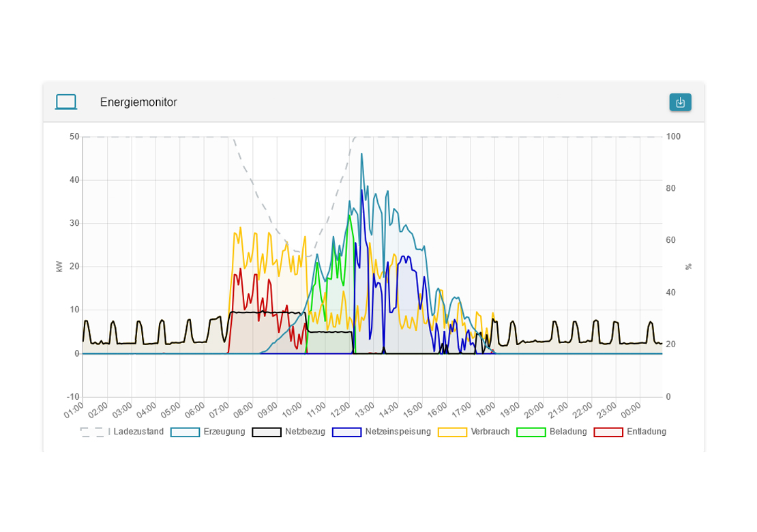Image resolution: width=757 pixels, height=532 pixels.
Task: Click the -10 tick on the left axis
Action: (73, 397)
